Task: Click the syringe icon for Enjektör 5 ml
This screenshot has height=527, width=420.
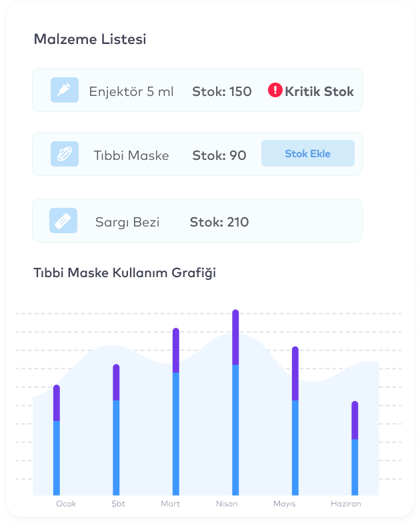Action: coord(65,91)
